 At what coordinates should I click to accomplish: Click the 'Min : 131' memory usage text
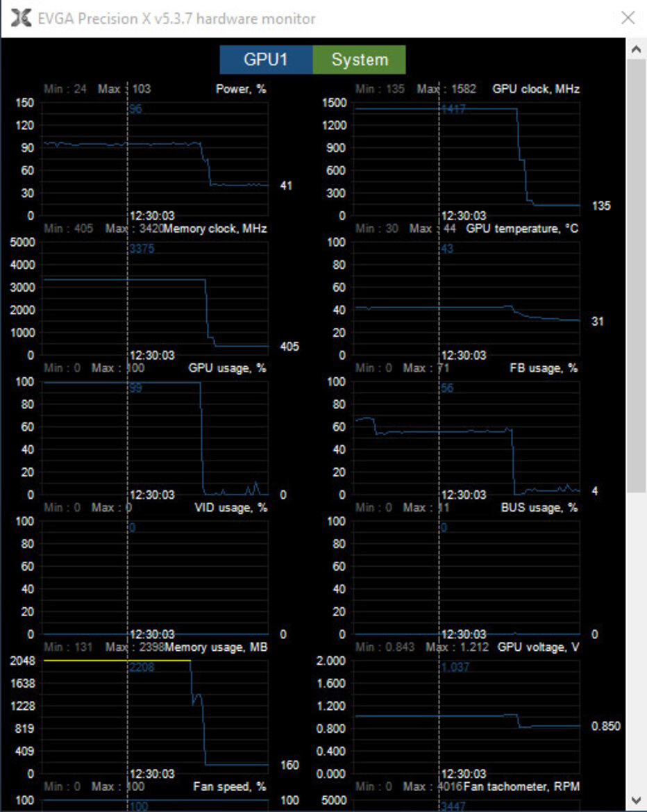pos(68,647)
